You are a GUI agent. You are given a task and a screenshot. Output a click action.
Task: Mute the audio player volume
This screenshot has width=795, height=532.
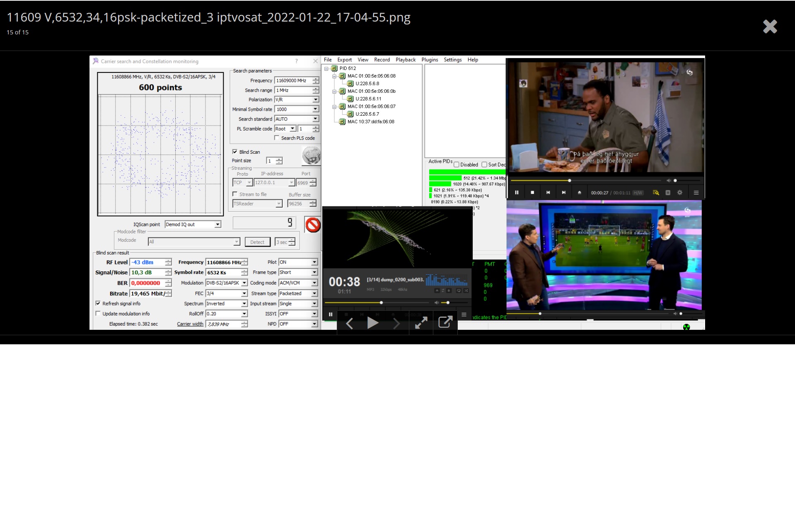pos(436,303)
